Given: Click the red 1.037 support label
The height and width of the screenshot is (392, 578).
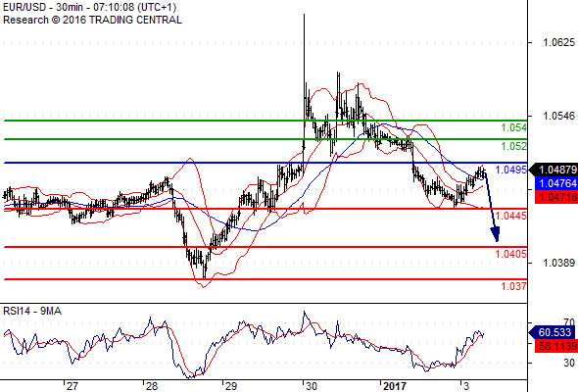Looking at the screenshot, I should 513,286.
